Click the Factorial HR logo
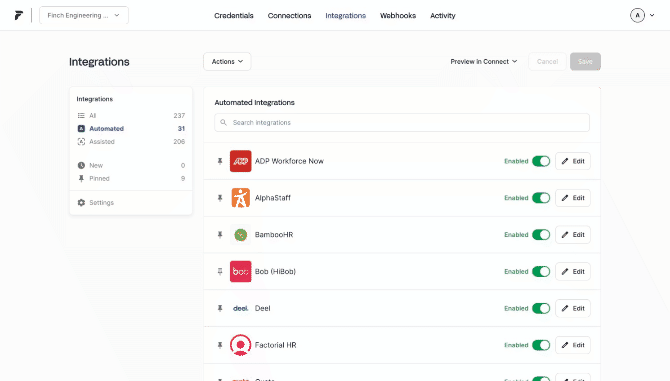This screenshot has height=381, width=670. pos(241,345)
